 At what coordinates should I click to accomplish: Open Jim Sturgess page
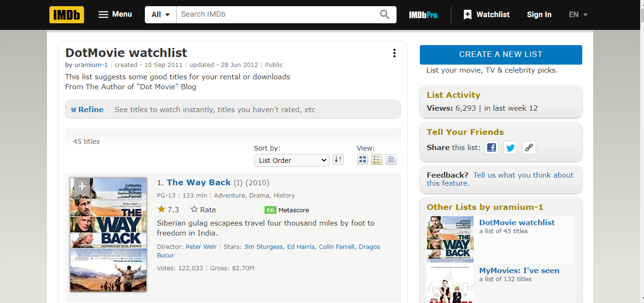(263, 247)
